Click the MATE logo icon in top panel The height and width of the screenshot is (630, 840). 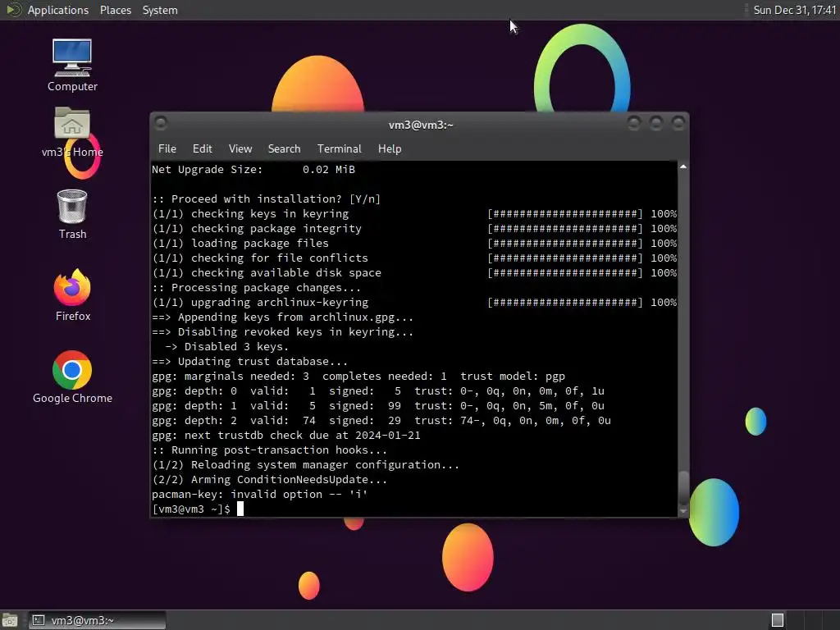(13, 10)
